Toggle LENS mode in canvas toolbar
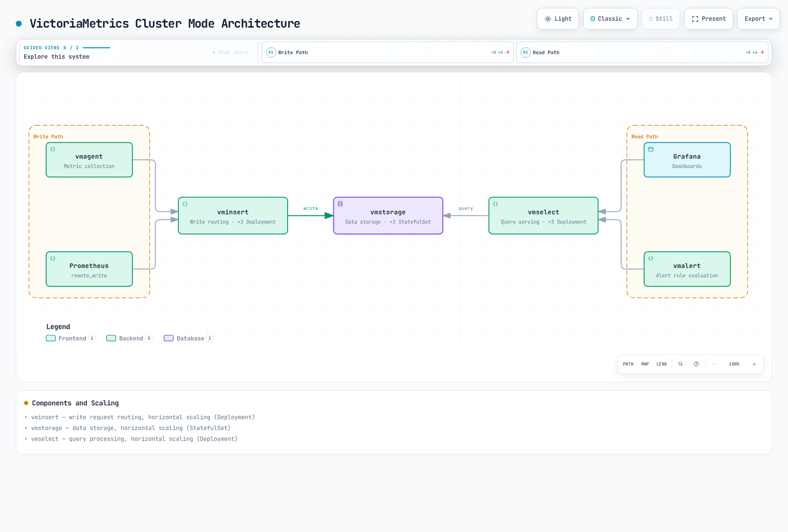Viewport: 788px width, 532px height. pos(661,364)
